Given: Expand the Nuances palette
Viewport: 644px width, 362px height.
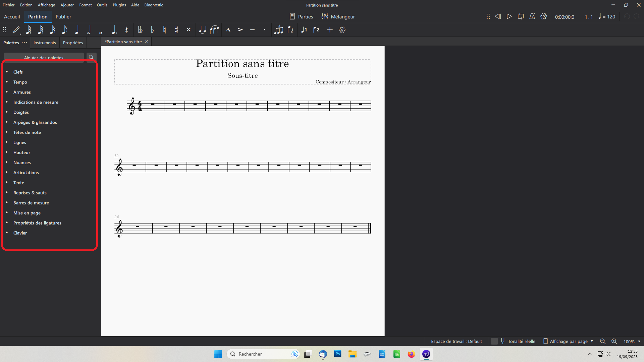Looking at the screenshot, I should pyautogui.click(x=22, y=163).
